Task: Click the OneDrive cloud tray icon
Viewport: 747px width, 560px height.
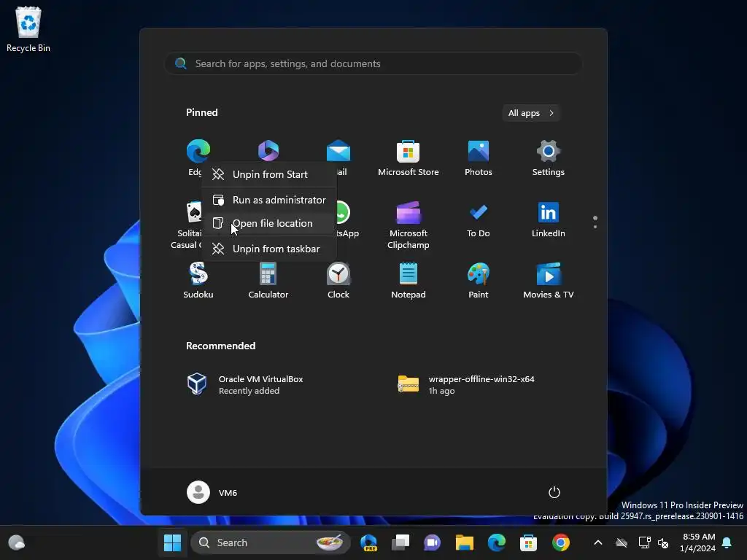Action: coord(621,542)
